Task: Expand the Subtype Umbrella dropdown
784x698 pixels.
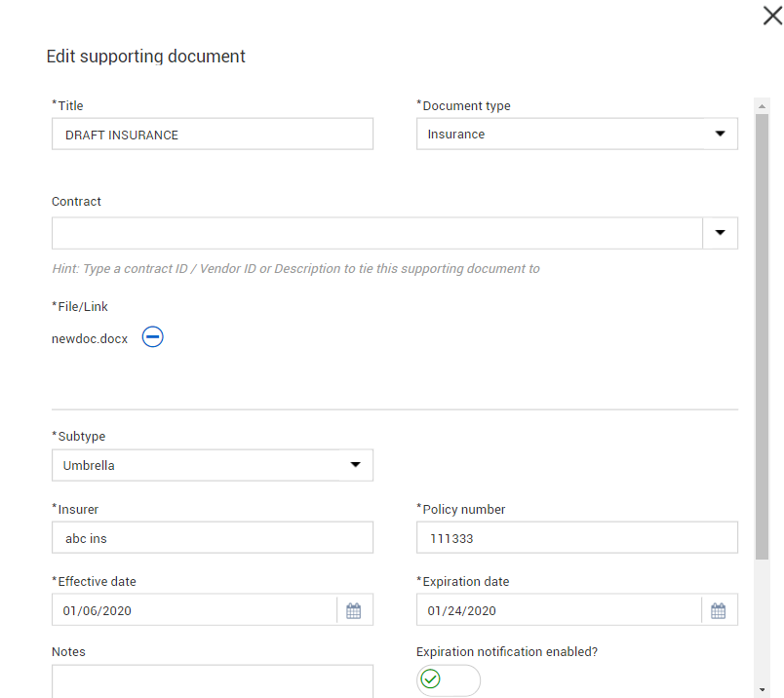Action: (356, 465)
